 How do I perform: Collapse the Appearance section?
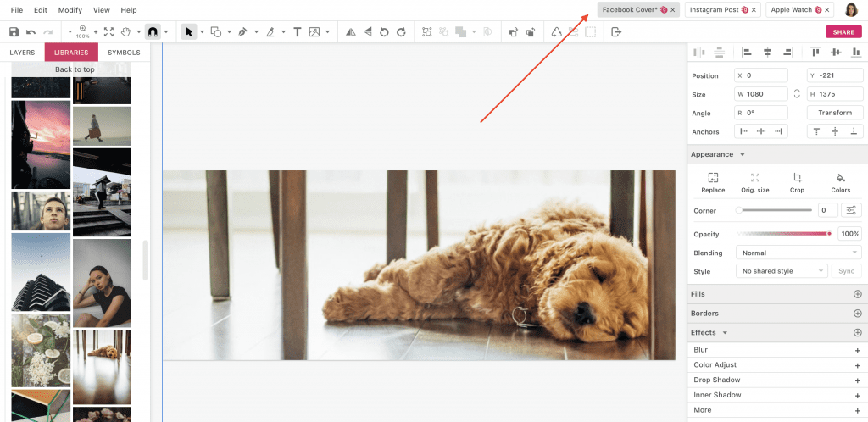743,155
